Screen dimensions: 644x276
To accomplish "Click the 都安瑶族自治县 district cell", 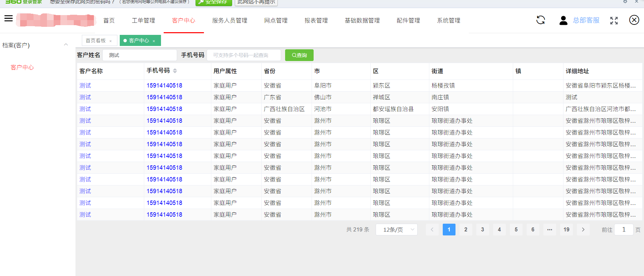I will [x=393, y=109].
